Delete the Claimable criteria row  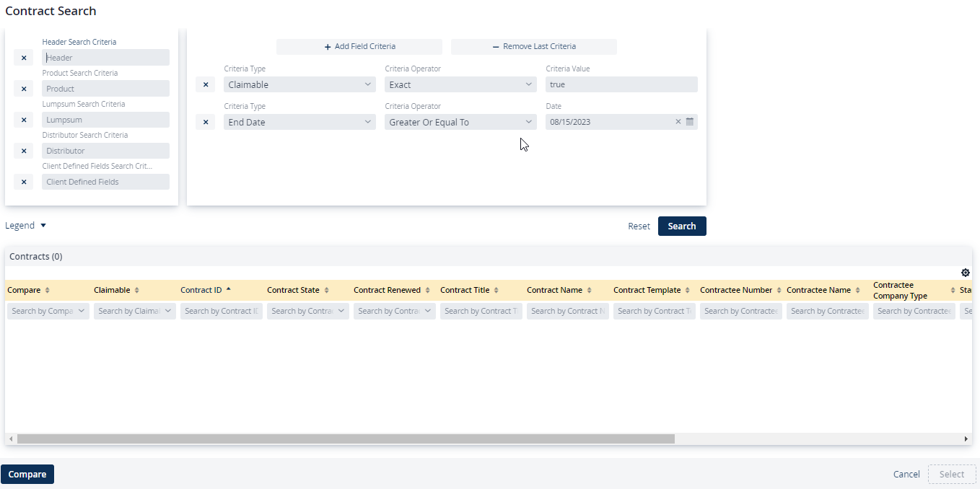tap(205, 84)
